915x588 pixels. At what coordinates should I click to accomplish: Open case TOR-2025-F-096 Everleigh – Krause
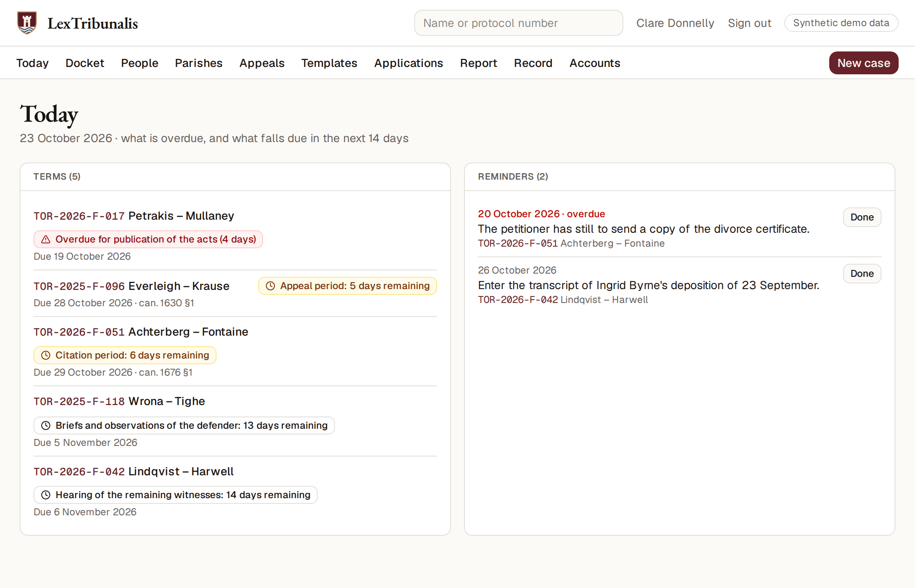click(131, 286)
